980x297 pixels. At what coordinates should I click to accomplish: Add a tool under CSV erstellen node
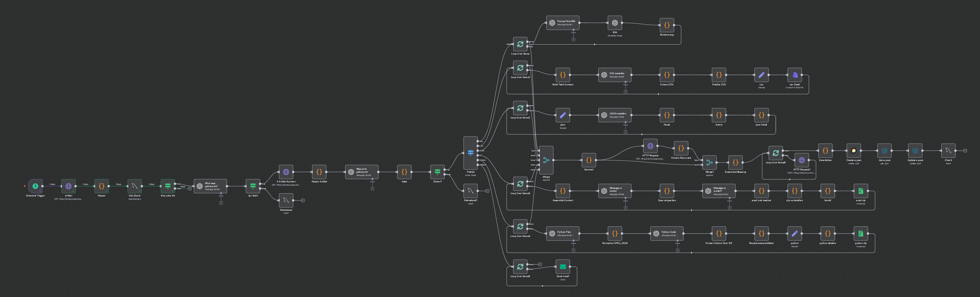625,91
